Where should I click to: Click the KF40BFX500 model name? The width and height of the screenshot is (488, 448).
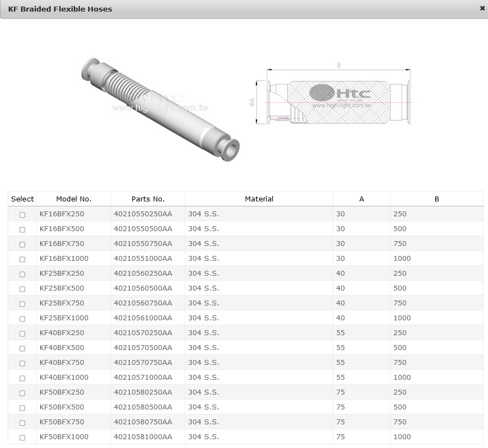coord(62,347)
